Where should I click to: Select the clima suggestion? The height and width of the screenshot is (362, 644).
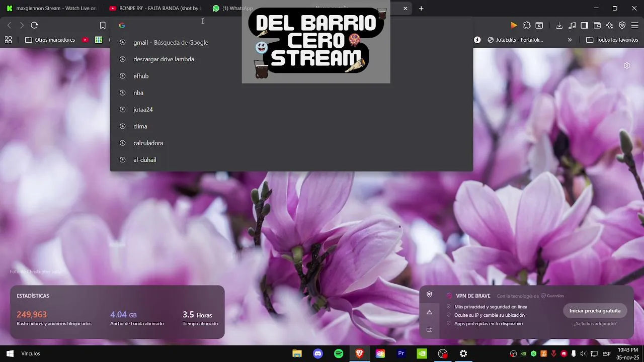coord(291,126)
